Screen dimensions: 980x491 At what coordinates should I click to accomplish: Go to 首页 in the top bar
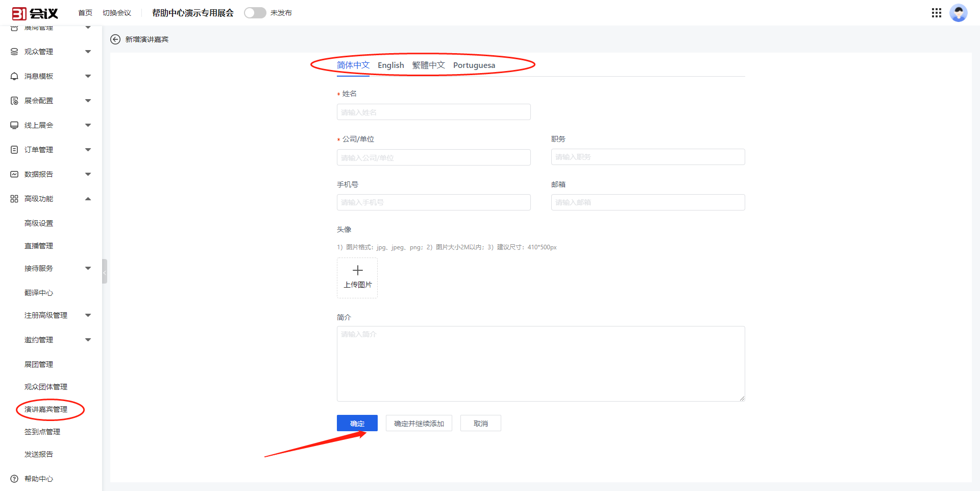85,13
